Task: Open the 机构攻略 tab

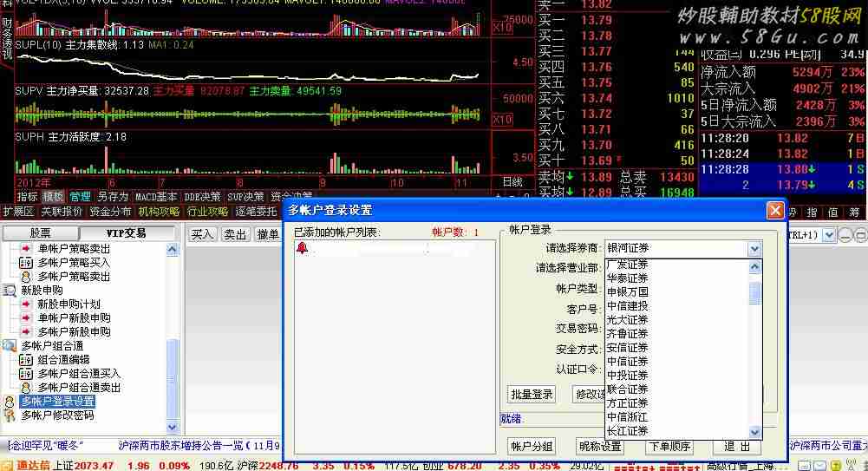Action: click(x=159, y=212)
